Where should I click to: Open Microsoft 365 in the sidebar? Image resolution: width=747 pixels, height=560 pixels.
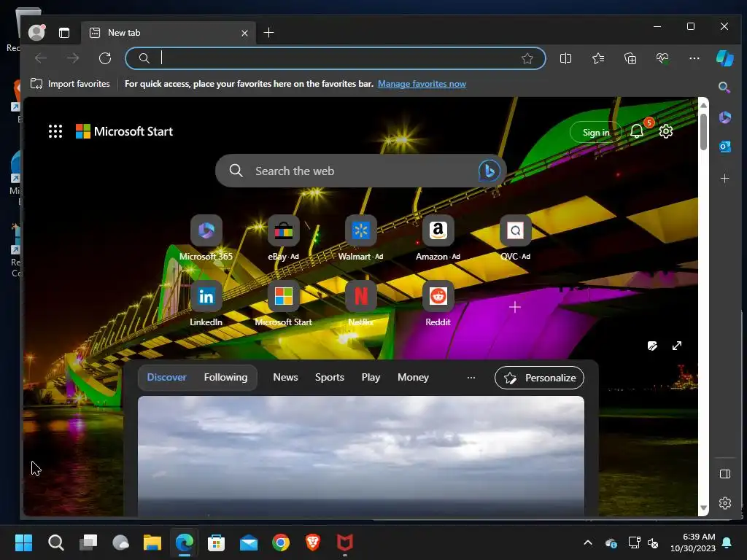pyautogui.click(x=724, y=117)
